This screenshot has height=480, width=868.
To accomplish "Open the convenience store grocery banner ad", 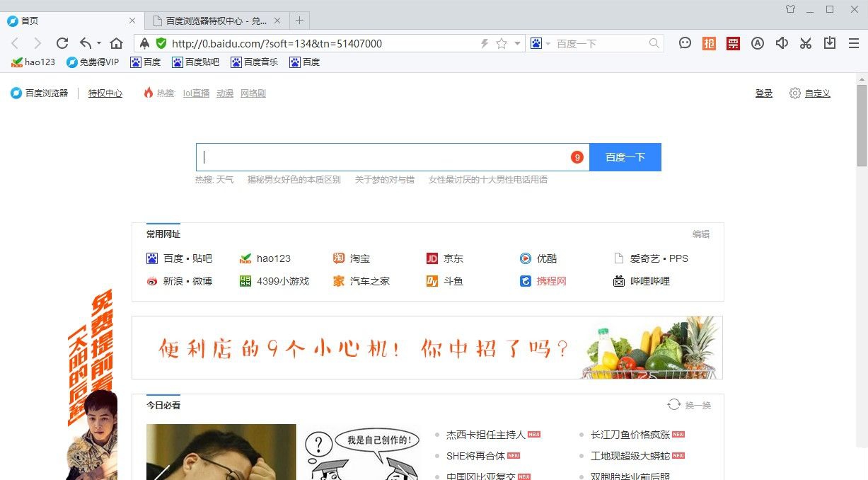I will 427,348.
